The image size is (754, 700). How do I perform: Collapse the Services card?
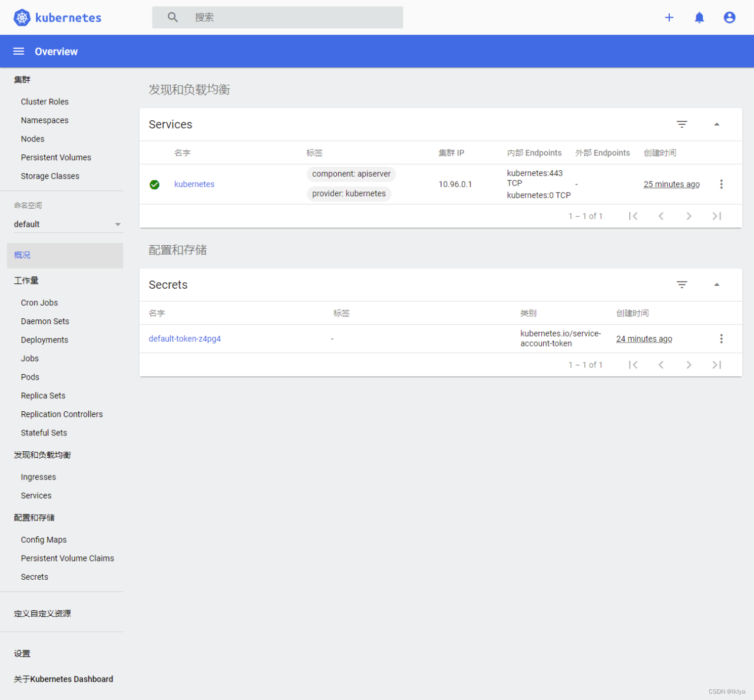point(717,124)
